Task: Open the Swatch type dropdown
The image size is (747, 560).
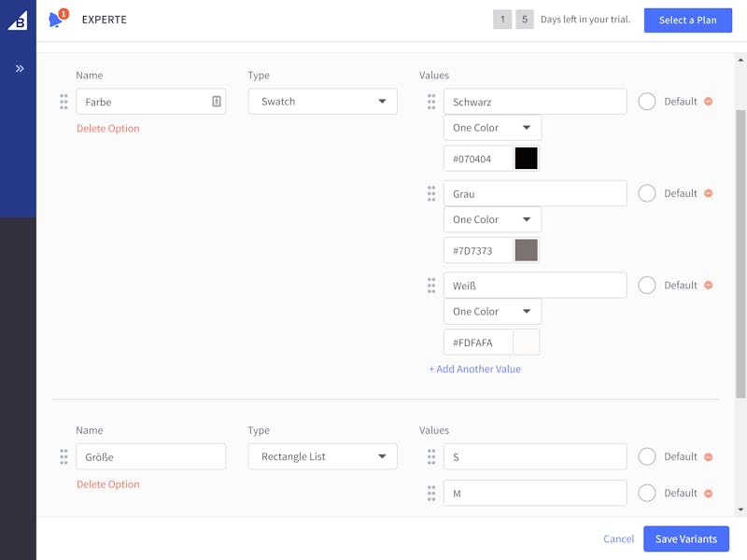Action: click(322, 102)
